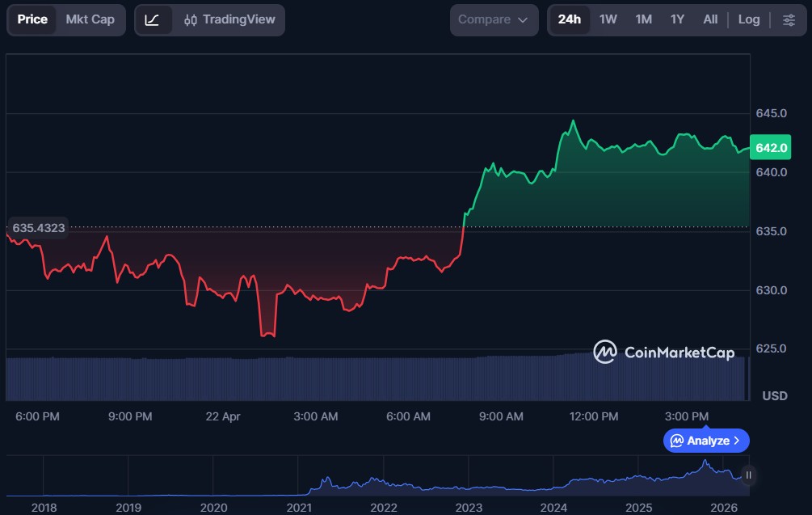Toggle Log scale on the chart
This screenshot has width=812, height=515.
pyautogui.click(x=748, y=19)
